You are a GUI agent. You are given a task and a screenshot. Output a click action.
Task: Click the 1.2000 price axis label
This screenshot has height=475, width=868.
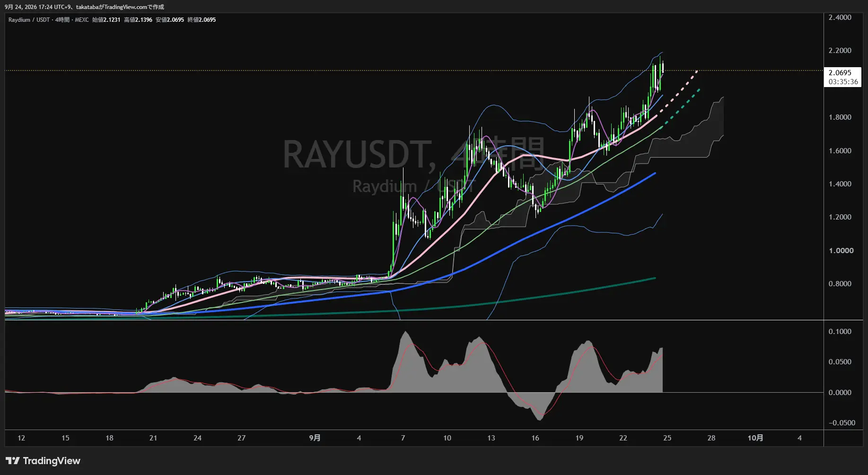[x=840, y=217]
